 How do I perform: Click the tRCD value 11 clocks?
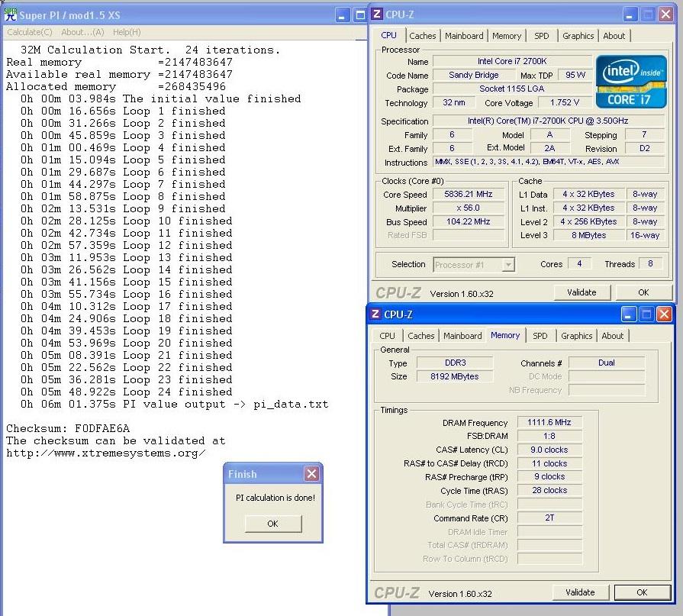click(x=549, y=463)
